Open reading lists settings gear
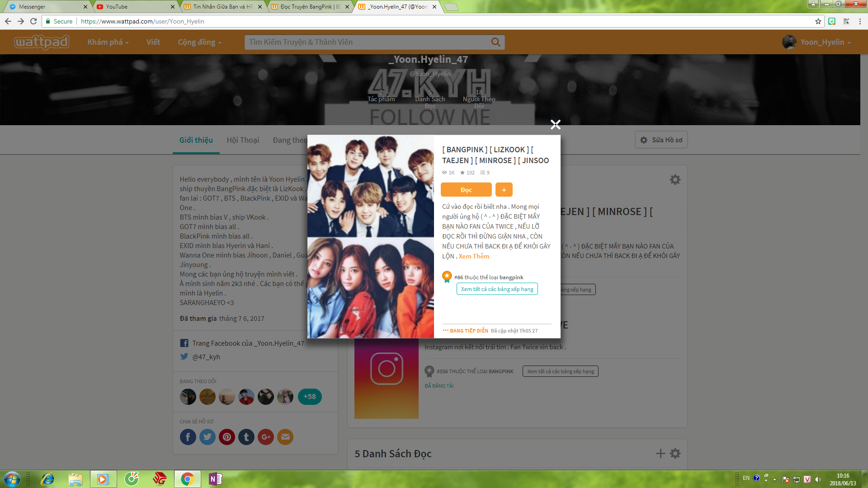The image size is (868, 488). coord(675,454)
